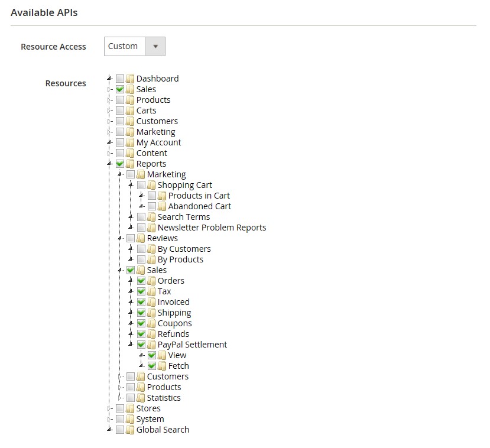Image resolution: width=490 pixels, height=448 pixels.
Task: Open the Resource Access dropdown
Action: point(135,46)
